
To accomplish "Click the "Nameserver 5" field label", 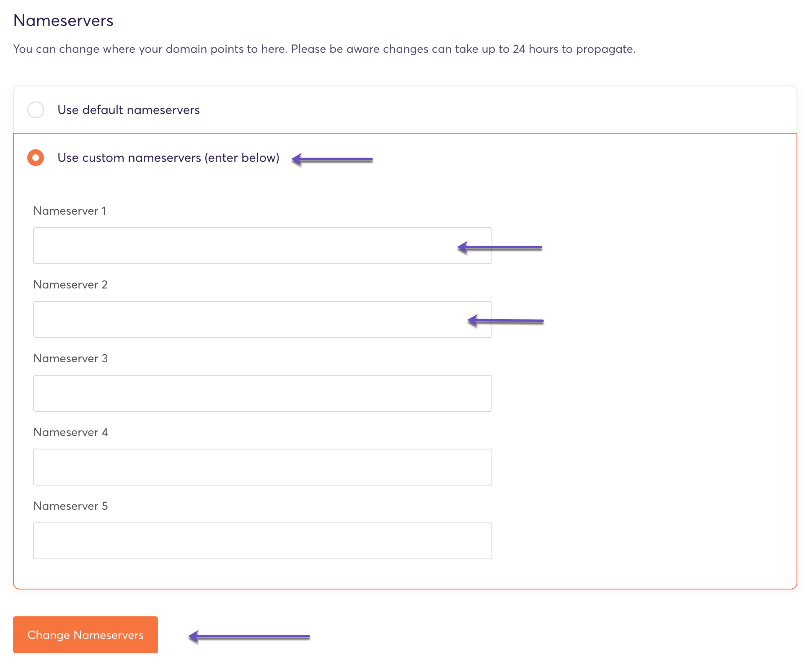I will (70, 506).
